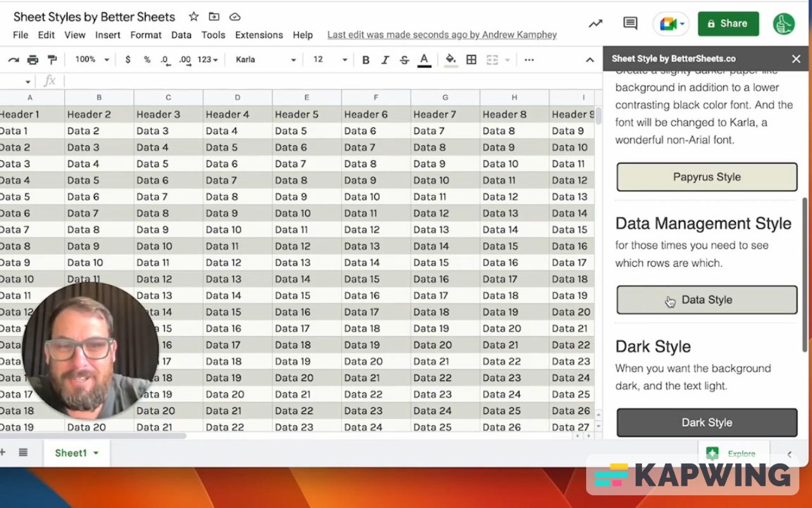Star the Sheet Styles document

(193, 17)
